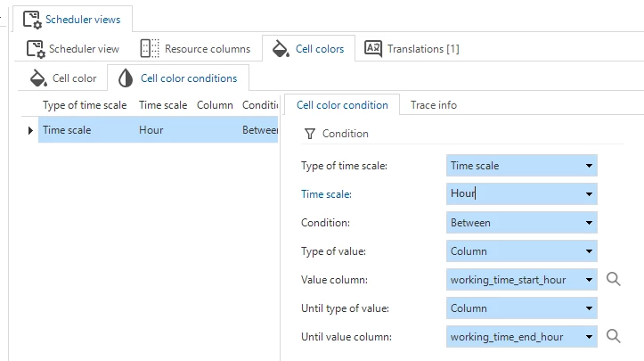644x361 pixels.
Task: Click the Resource columns icon
Action: tap(151, 49)
